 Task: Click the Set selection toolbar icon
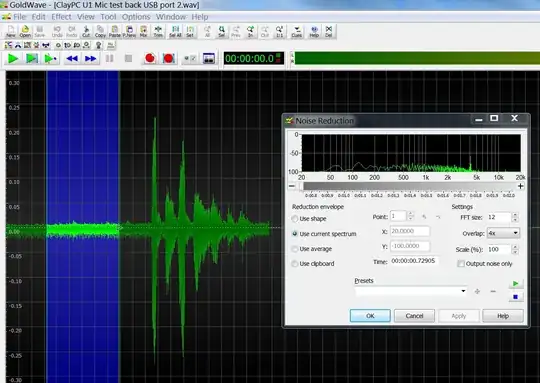190,31
